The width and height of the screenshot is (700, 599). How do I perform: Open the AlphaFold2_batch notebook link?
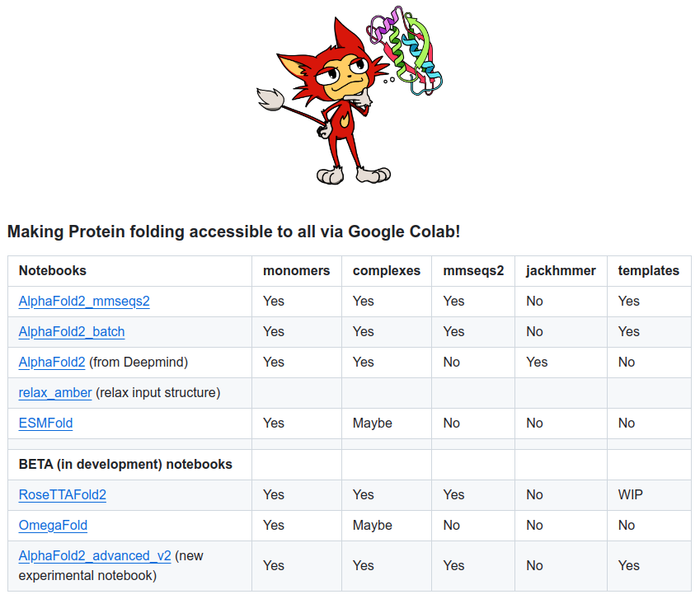pos(72,332)
